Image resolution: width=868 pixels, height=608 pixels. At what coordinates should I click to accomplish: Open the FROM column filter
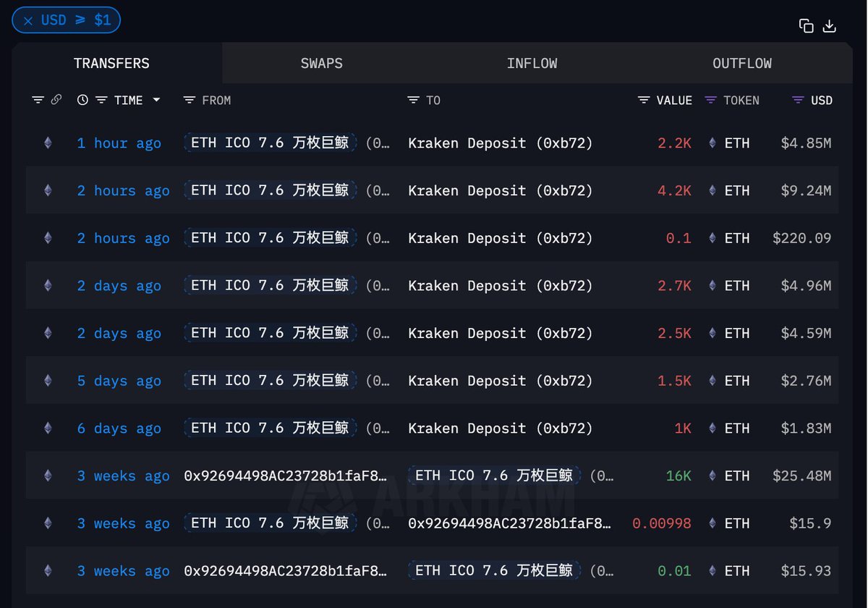tap(190, 100)
